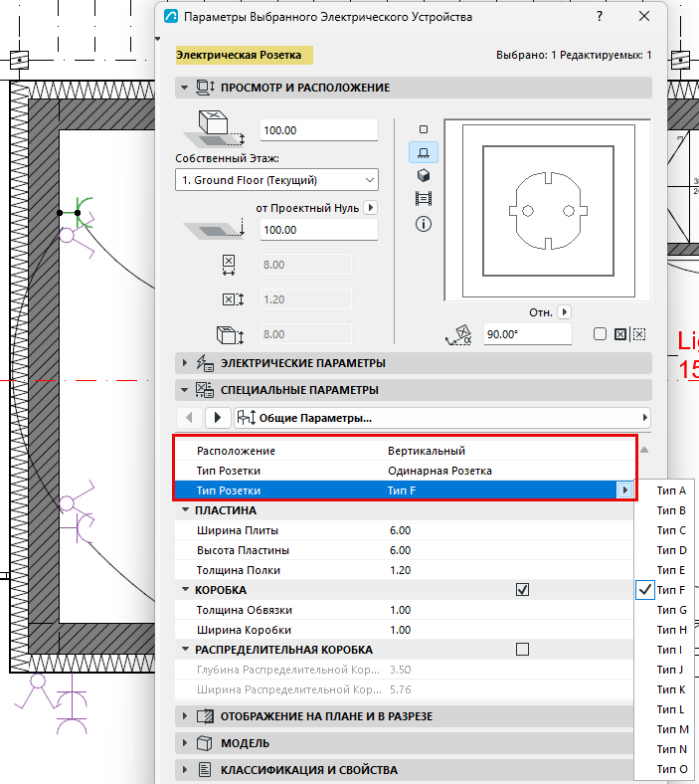Click the rotation angle icon
This screenshot has height=784, width=699.
pyautogui.click(x=458, y=334)
